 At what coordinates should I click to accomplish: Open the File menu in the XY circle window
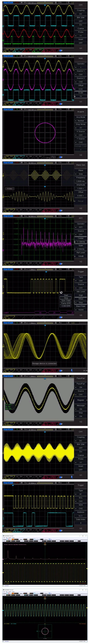pyautogui.click(x=4, y=591)
